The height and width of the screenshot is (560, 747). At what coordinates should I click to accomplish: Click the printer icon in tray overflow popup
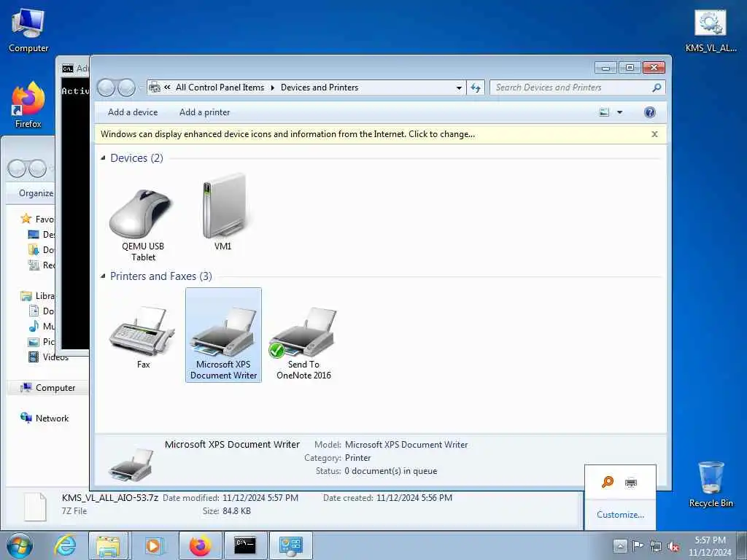(x=631, y=483)
